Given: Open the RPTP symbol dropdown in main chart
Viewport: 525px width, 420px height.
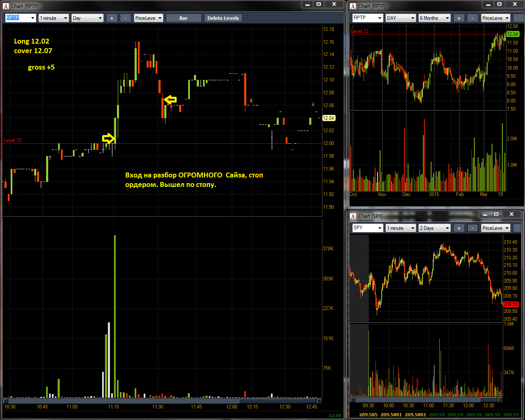Looking at the screenshot, I should click(x=33, y=18).
